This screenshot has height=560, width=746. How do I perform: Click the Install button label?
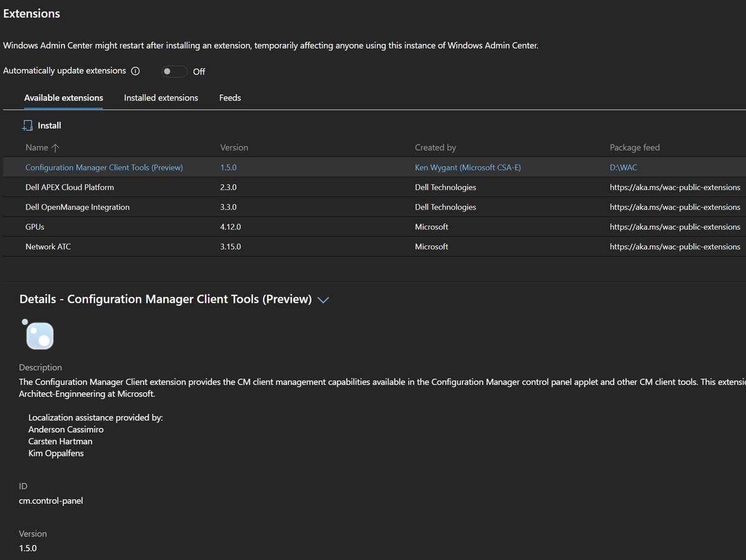tap(49, 126)
